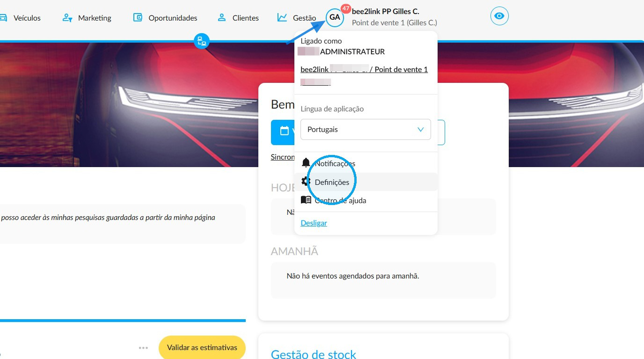Click the ADMINISTRATEUR user name text
644x359 pixels.
click(352, 51)
